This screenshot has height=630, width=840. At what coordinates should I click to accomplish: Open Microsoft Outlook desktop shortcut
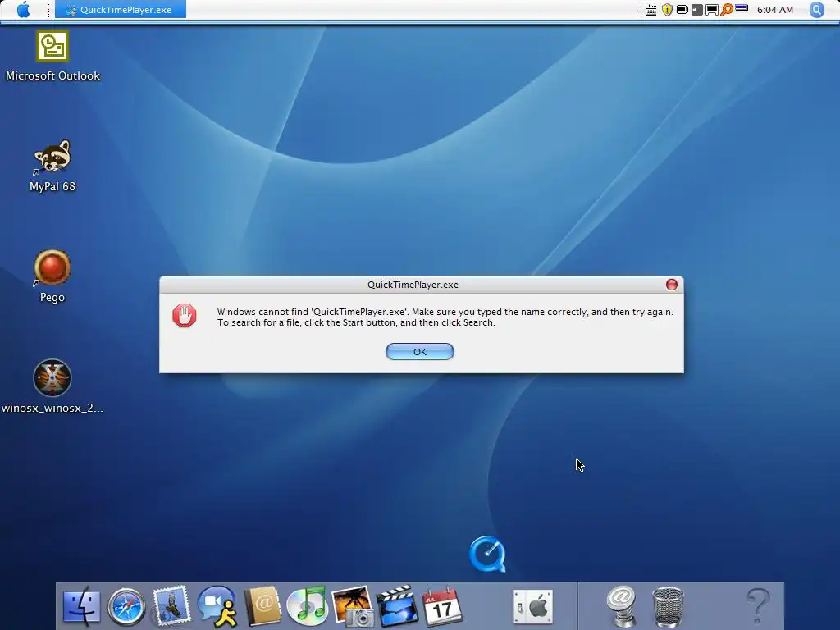(52, 56)
